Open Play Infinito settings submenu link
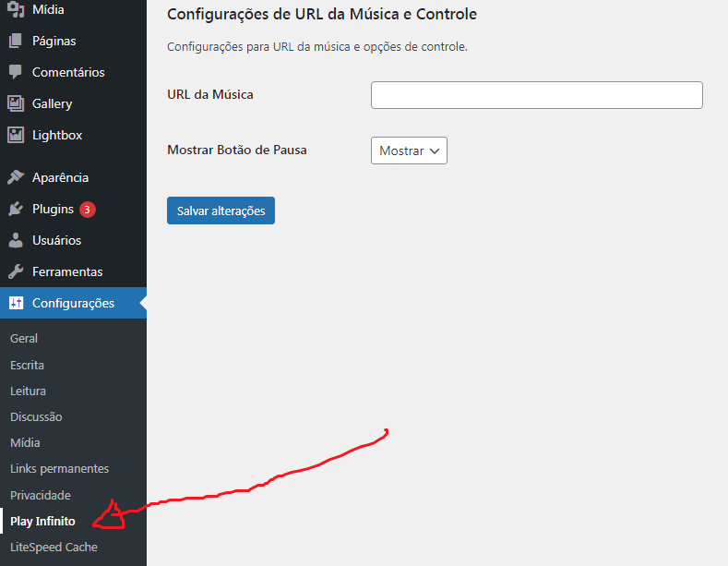Image resolution: width=728 pixels, height=566 pixels. [x=42, y=521]
